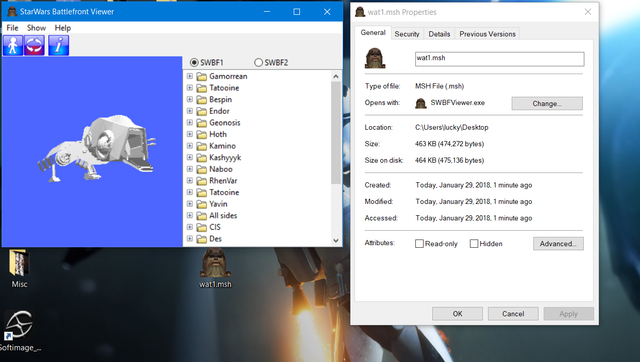Switch to the Details tab
The image size is (640, 362).
pyautogui.click(x=439, y=34)
